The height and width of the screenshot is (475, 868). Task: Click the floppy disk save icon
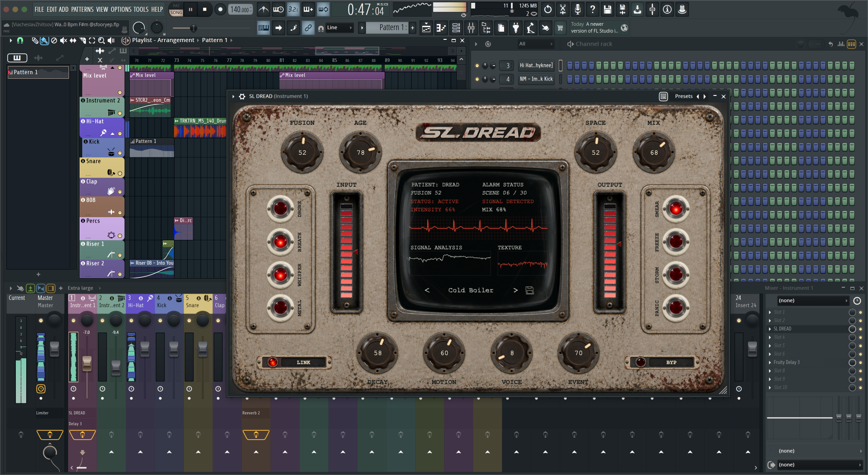tap(608, 9)
